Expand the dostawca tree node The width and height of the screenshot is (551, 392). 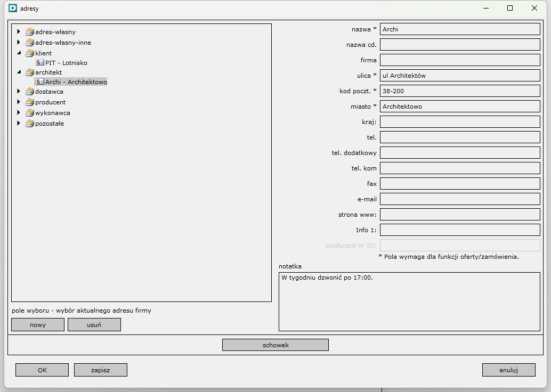pos(19,92)
